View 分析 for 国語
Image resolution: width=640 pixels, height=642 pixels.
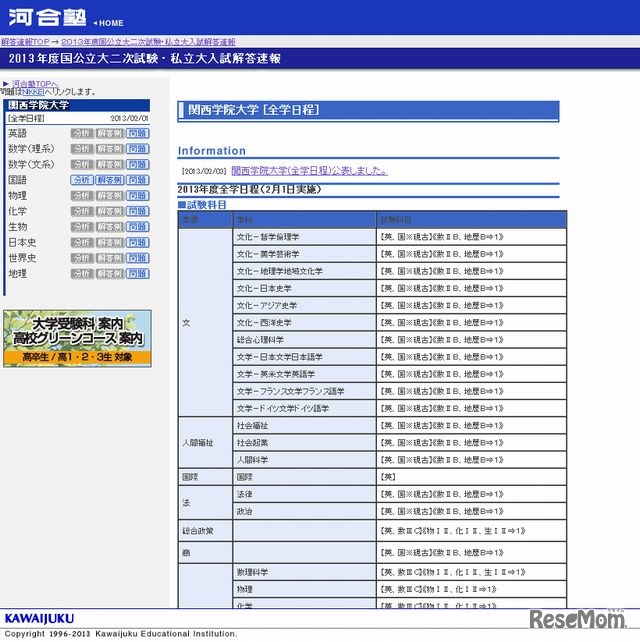[82, 180]
